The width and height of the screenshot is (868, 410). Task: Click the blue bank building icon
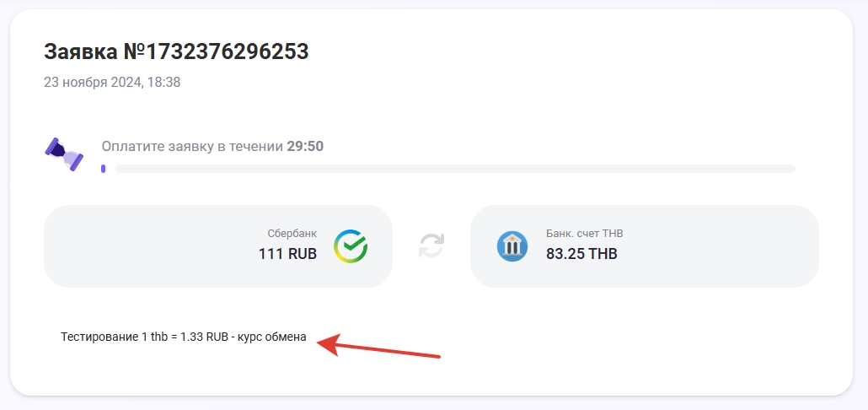click(512, 246)
